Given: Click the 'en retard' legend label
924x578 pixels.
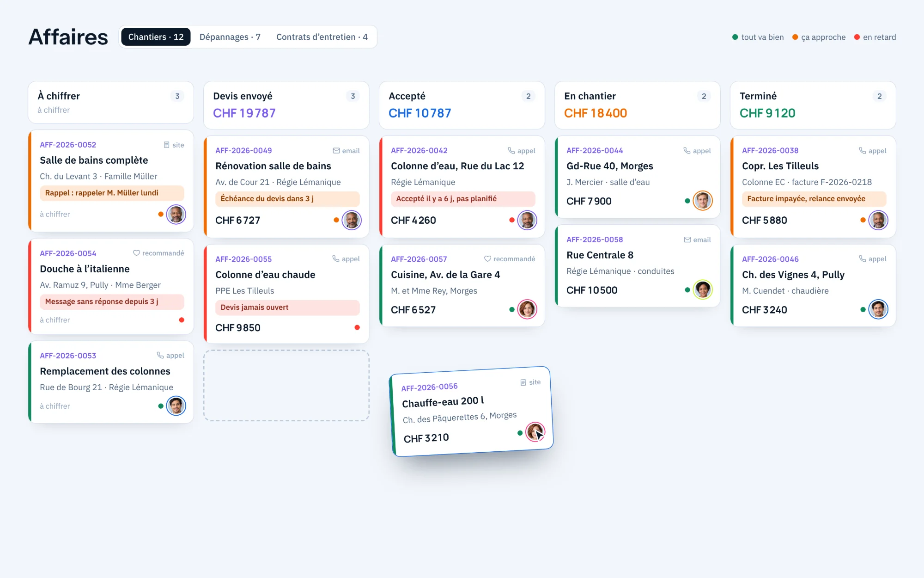Looking at the screenshot, I should point(879,37).
